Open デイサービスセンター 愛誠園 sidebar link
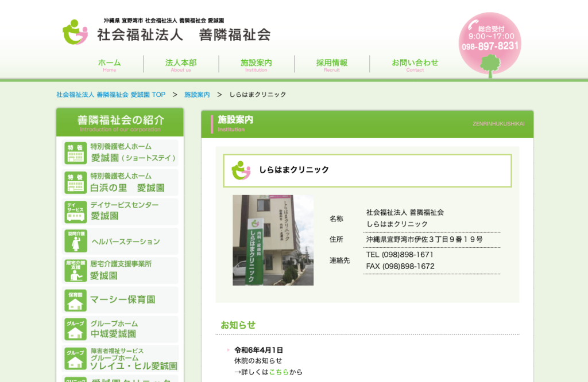The height and width of the screenshot is (382, 588). pos(120,212)
